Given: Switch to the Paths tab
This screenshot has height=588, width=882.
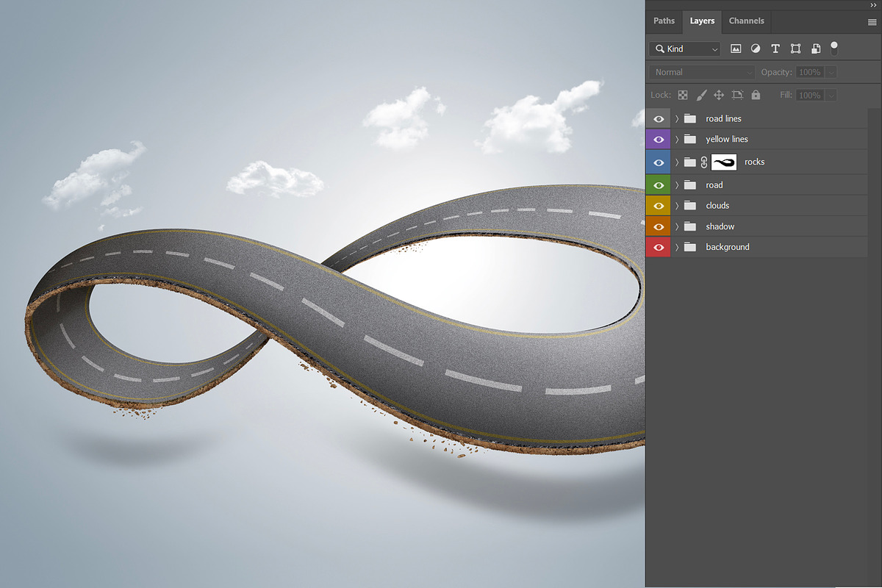Looking at the screenshot, I should (x=664, y=21).
